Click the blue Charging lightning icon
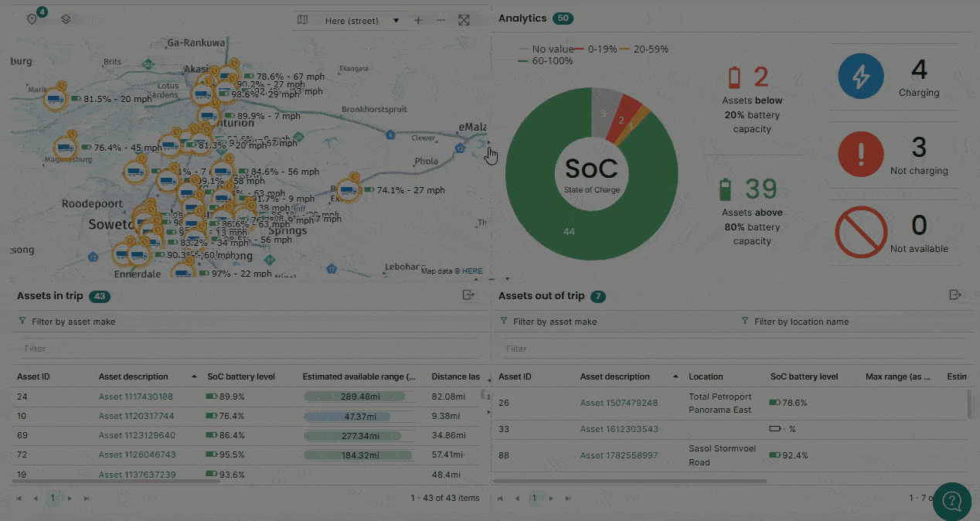 pos(861,76)
